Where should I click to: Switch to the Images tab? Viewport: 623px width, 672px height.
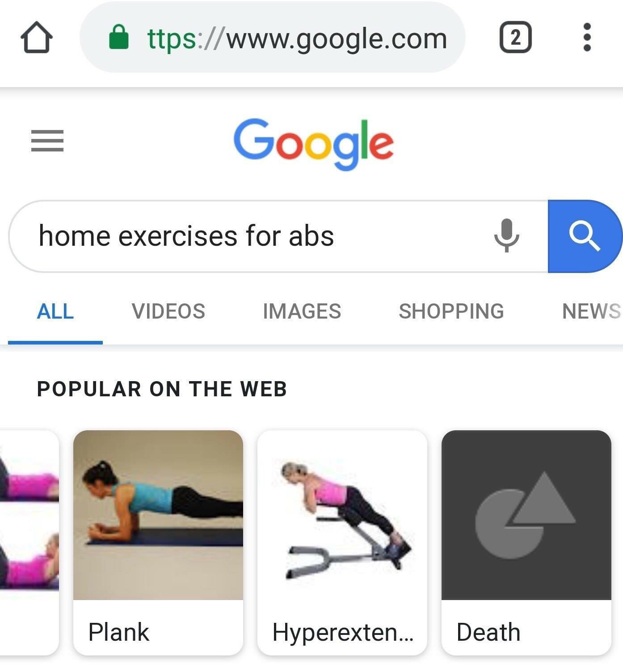coord(302,311)
